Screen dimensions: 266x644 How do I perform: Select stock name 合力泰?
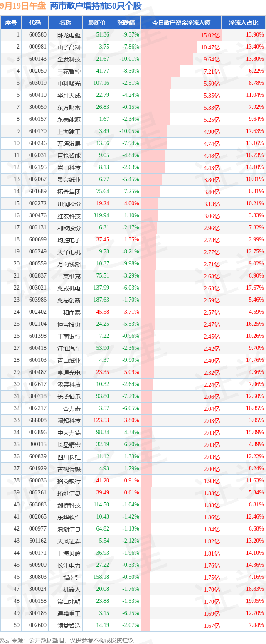[x=72, y=409]
